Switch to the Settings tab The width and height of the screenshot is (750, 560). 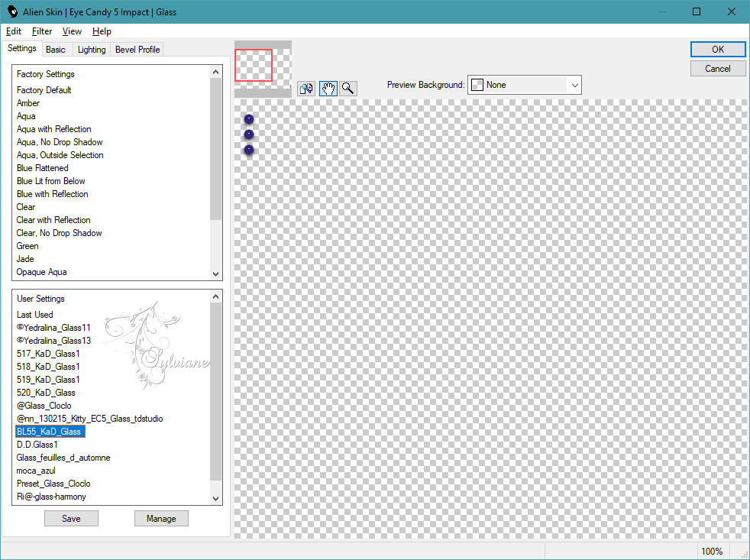(x=22, y=48)
